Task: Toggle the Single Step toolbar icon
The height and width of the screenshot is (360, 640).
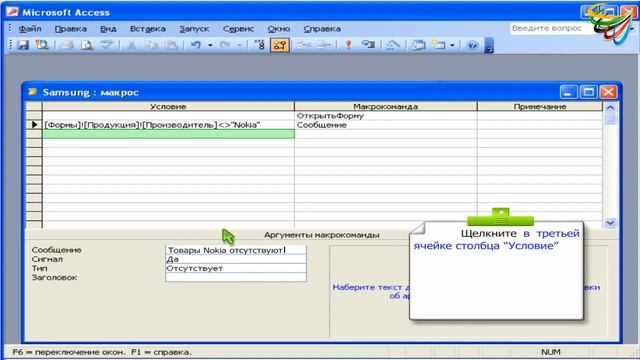Action: [369, 45]
